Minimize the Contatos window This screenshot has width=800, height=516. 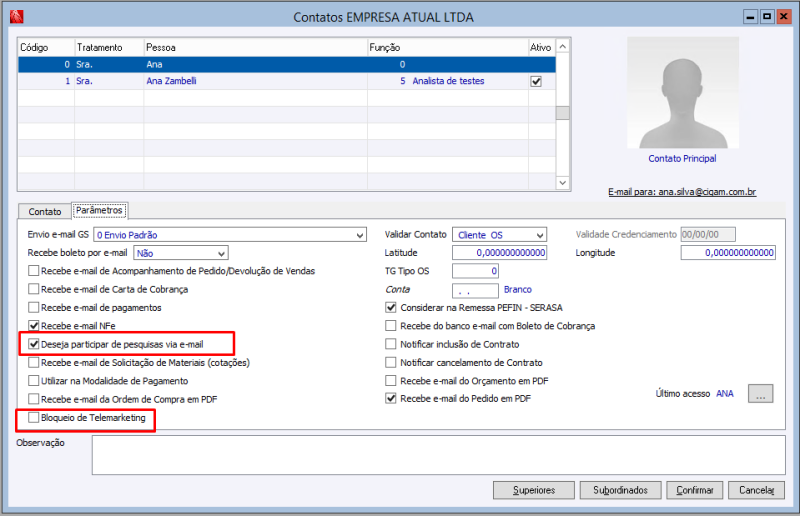tap(750, 17)
